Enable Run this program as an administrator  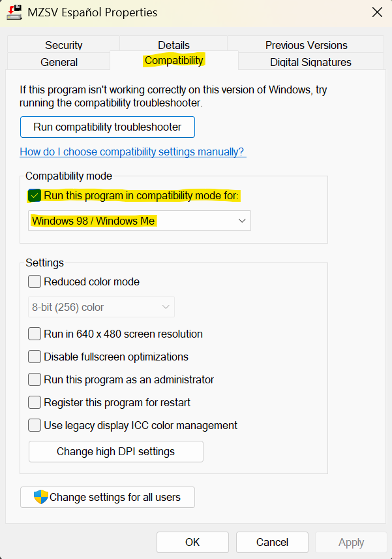point(35,379)
